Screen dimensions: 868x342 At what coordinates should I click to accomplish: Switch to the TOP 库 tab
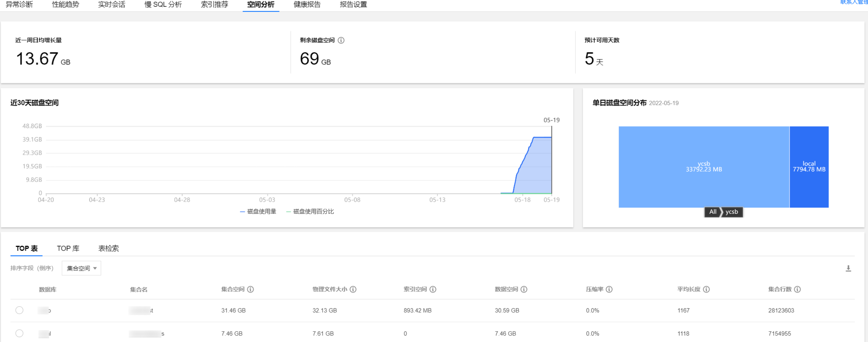coord(68,248)
